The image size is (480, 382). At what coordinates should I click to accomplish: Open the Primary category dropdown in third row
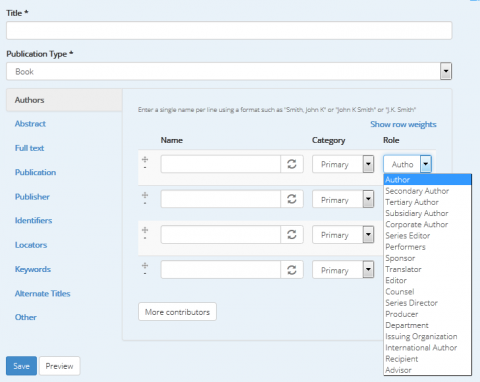(x=343, y=235)
